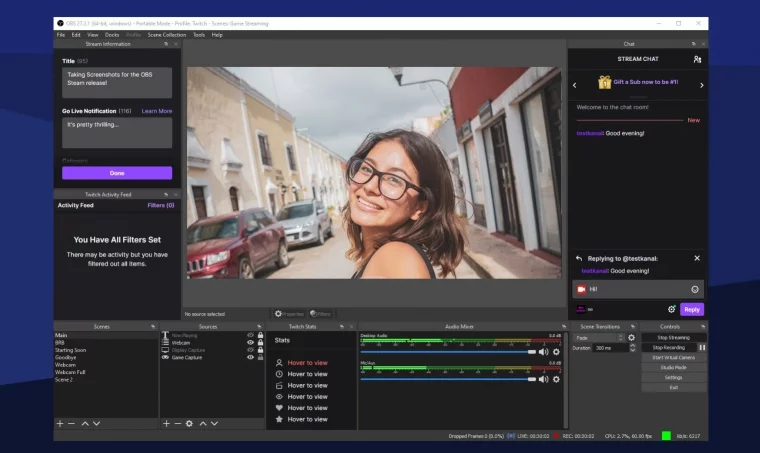Open Settings from Controls panel
Screen dimensions: 760x453
click(673, 377)
